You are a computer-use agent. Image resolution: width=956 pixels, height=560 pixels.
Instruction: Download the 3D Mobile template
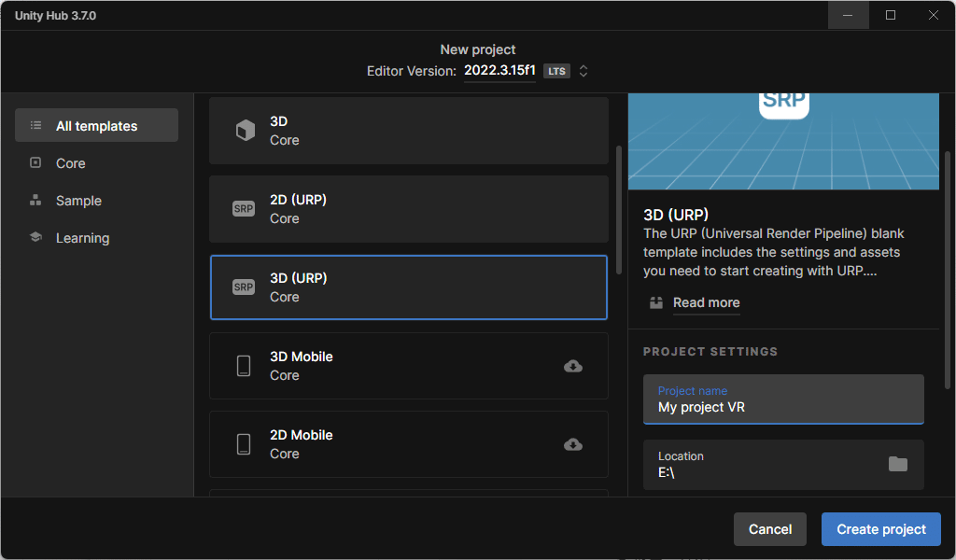(x=573, y=366)
